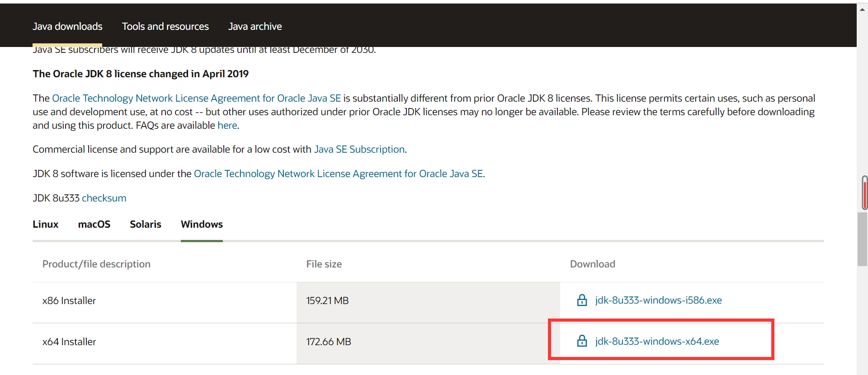Download jdk-8u333-windows-i586.exe installer link
The image size is (868, 375).
[658, 300]
